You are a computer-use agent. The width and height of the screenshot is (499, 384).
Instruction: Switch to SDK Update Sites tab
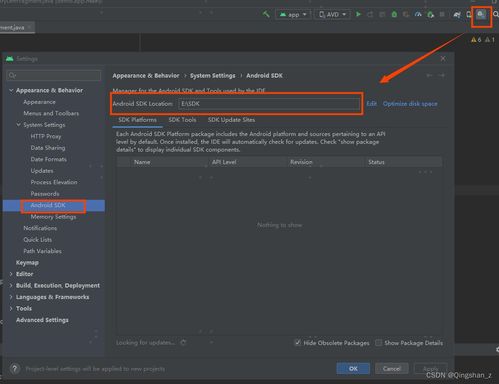pyautogui.click(x=231, y=120)
